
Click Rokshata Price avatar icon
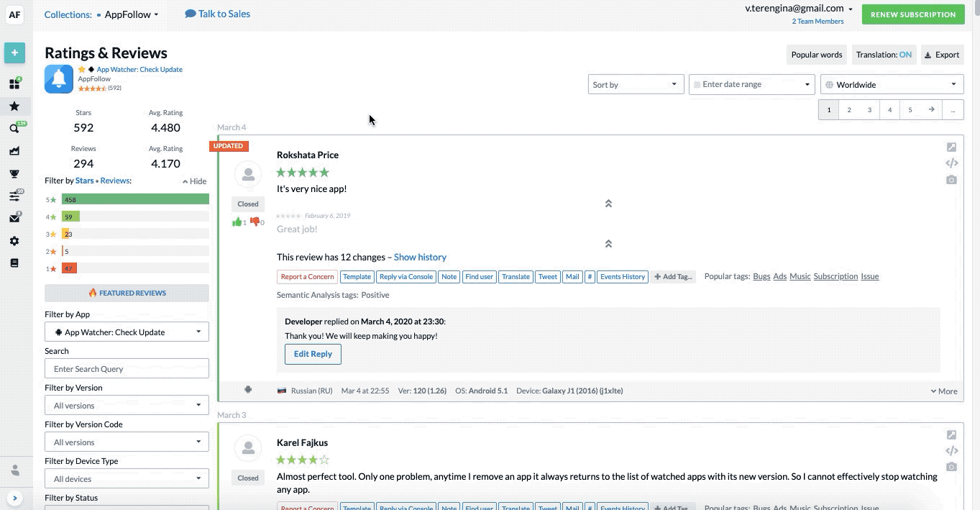pyautogui.click(x=248, y=175)
